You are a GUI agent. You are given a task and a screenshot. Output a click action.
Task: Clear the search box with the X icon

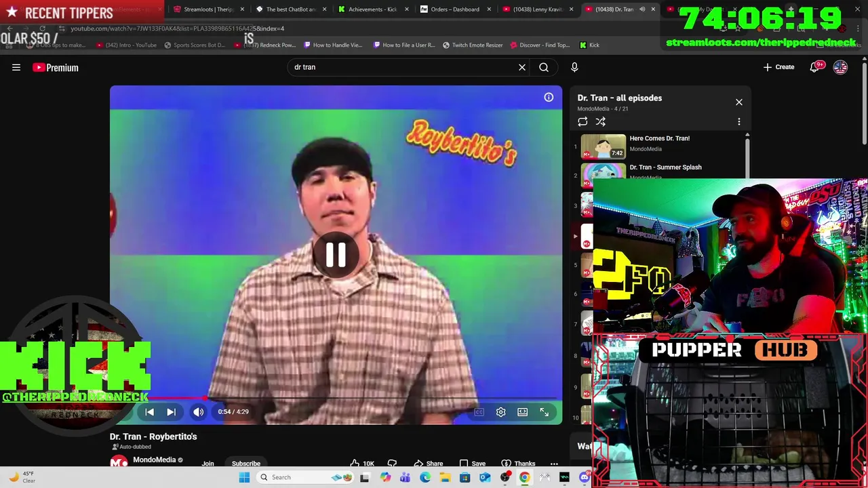[x=522, y=67]
